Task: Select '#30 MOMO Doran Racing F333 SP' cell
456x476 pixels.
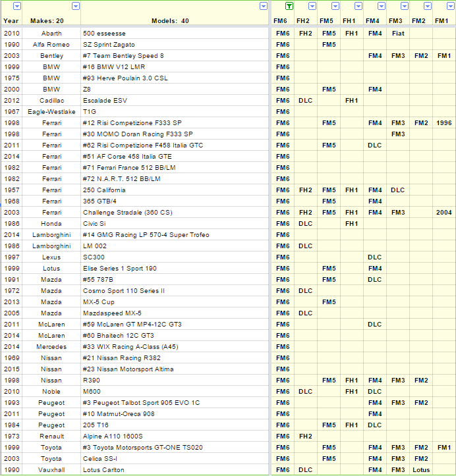Action: click(175, 134)
